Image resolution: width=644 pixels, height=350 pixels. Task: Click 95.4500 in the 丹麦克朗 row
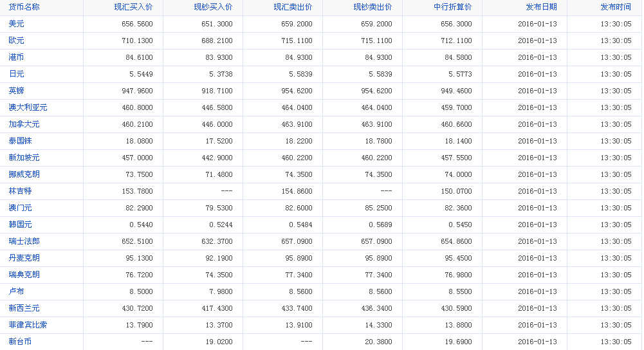(458, 259)
